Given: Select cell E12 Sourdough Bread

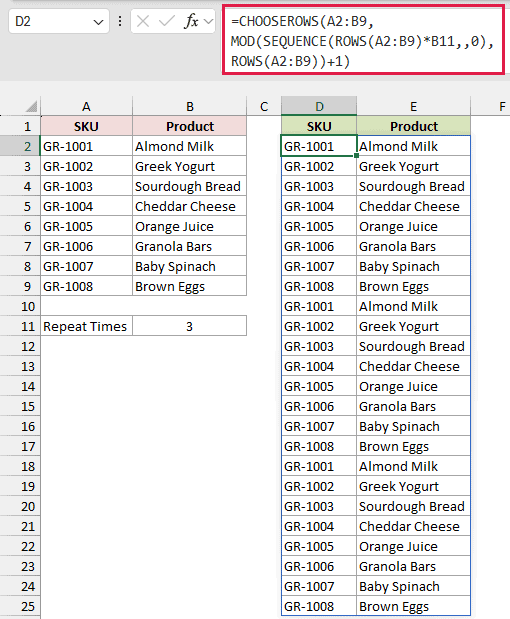Looking at the screenshot, I should pyautogui.click(x=413, y=347).
